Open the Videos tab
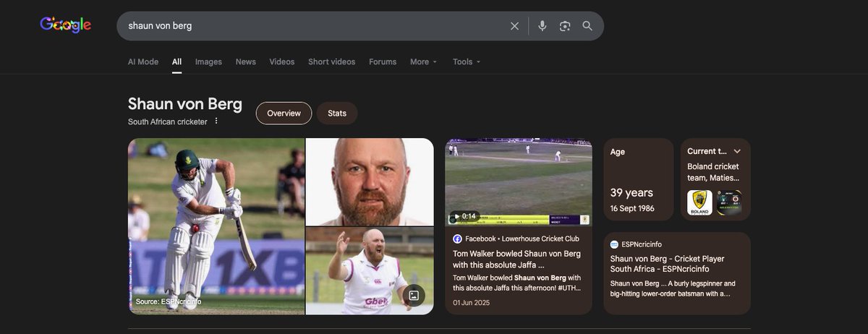 (x=282, y=61)
